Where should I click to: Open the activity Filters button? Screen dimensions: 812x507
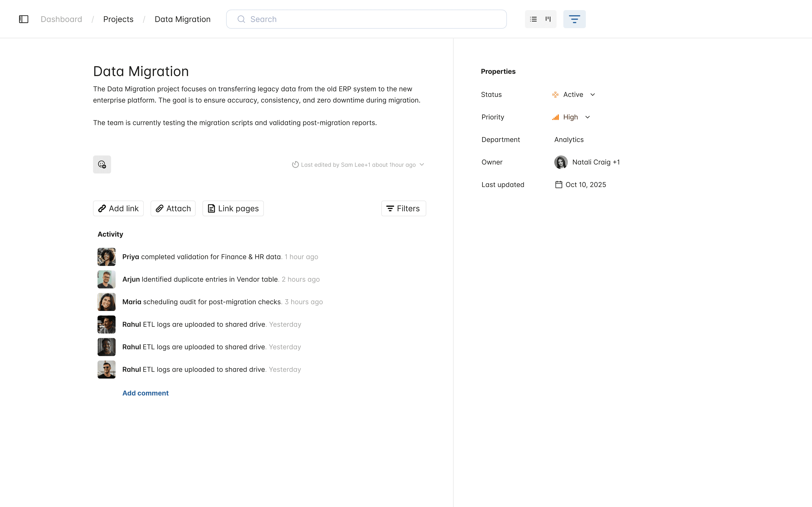(x=403, y=209)
